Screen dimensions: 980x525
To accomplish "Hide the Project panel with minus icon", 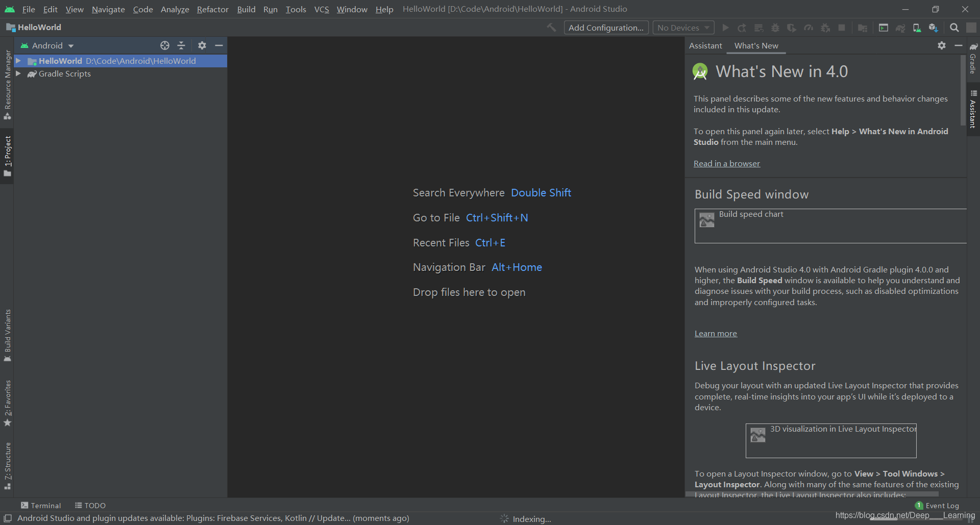I will (x=219, y=45).
